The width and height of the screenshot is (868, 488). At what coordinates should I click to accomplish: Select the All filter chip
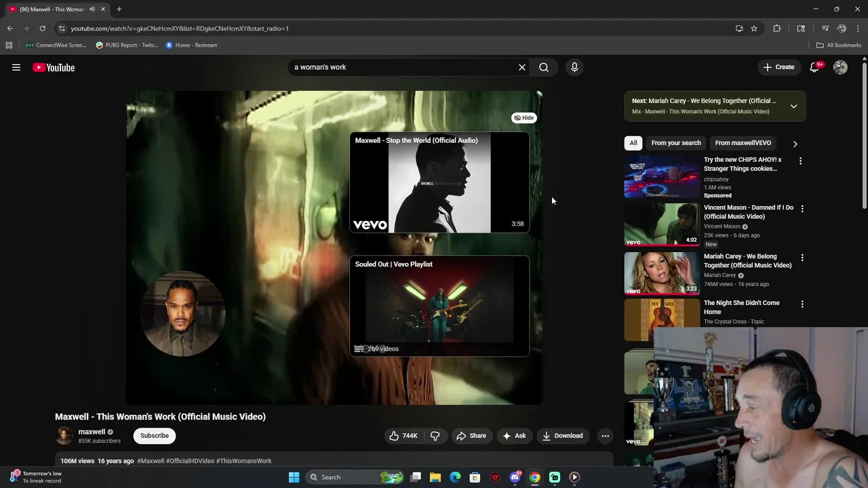click(633, 143)
